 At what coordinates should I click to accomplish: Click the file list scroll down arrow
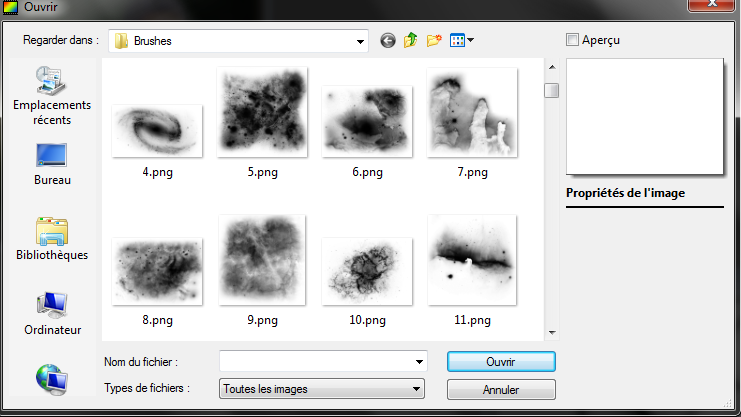coord(552,333)
